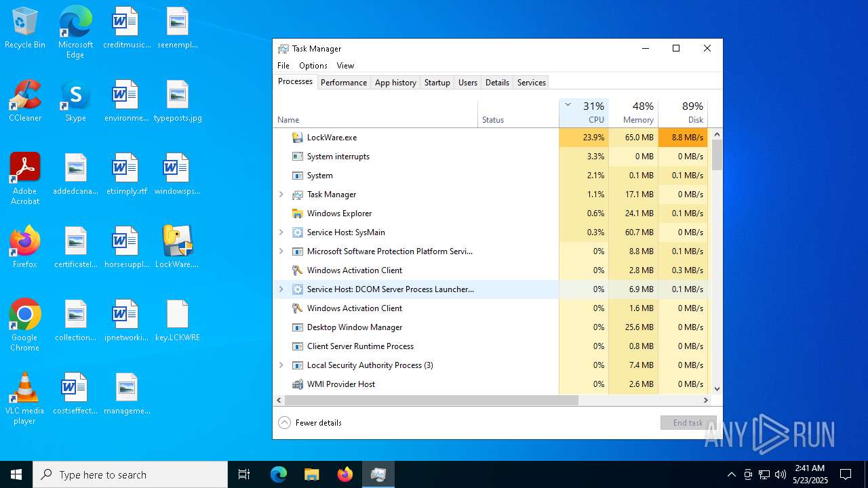Sort processes by Name column

[376, 113]
